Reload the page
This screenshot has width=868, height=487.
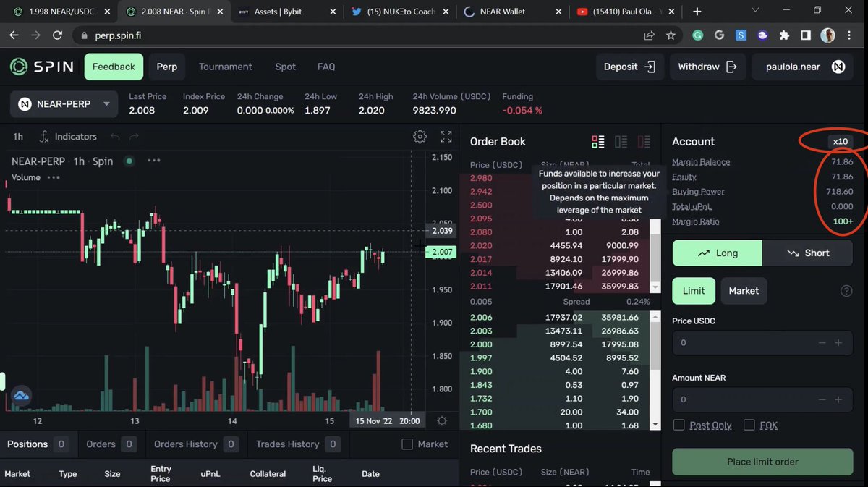point(59,35)
